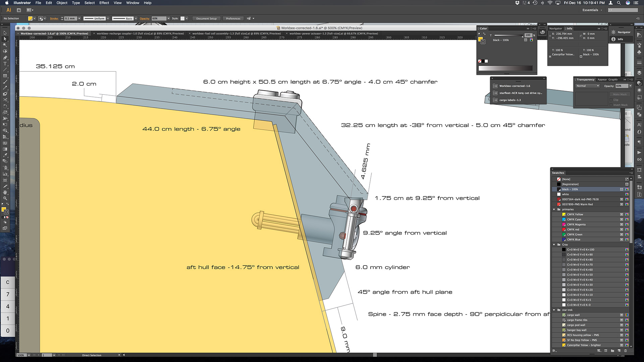Click the Preferences button
Image resolution: width=644 pixels, height=362 pixels.
point(233,18)
